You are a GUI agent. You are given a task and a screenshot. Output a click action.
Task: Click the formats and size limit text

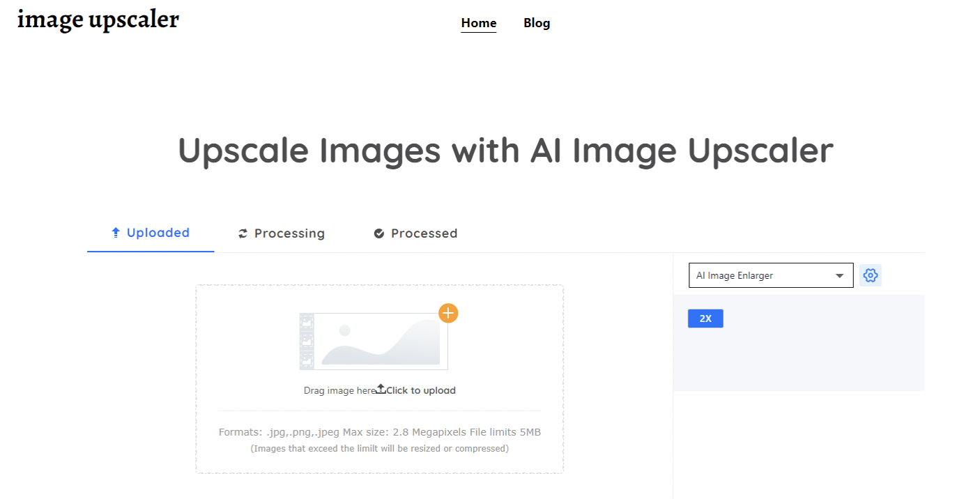(380, 432)
